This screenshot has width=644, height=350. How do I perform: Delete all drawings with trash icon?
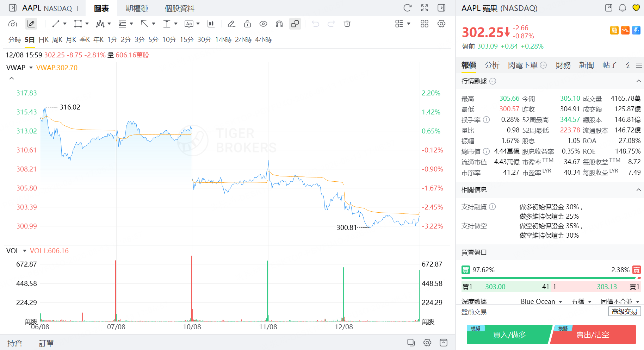click(347, 24)
